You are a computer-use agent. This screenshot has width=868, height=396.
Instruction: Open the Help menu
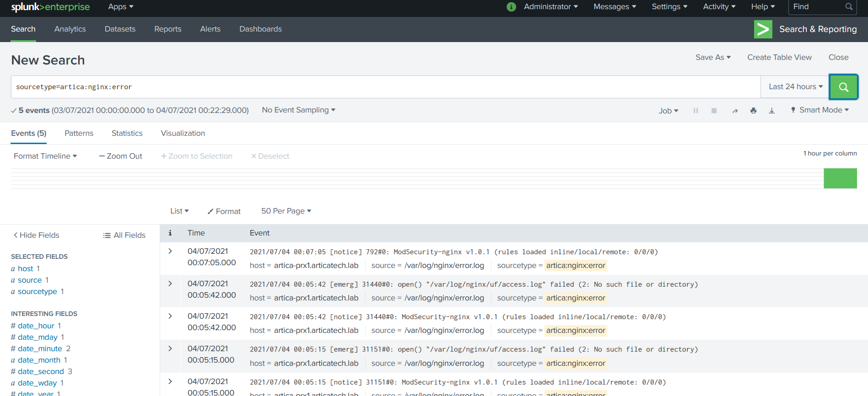pos(763,6)
